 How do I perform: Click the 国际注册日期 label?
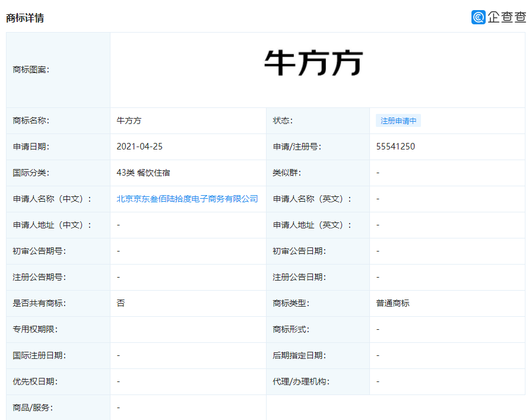pos(39,355)
